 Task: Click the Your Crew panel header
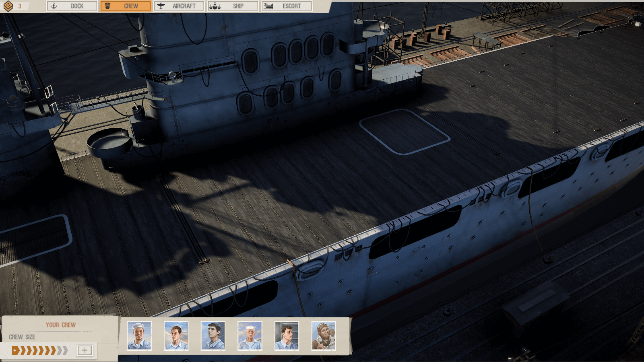[x=60, y=325]
